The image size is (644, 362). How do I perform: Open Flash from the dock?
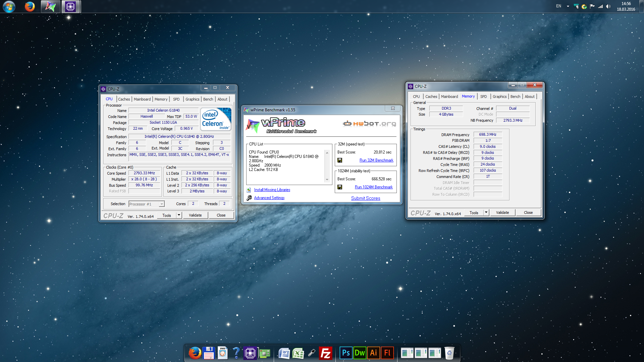pos(387,353)
